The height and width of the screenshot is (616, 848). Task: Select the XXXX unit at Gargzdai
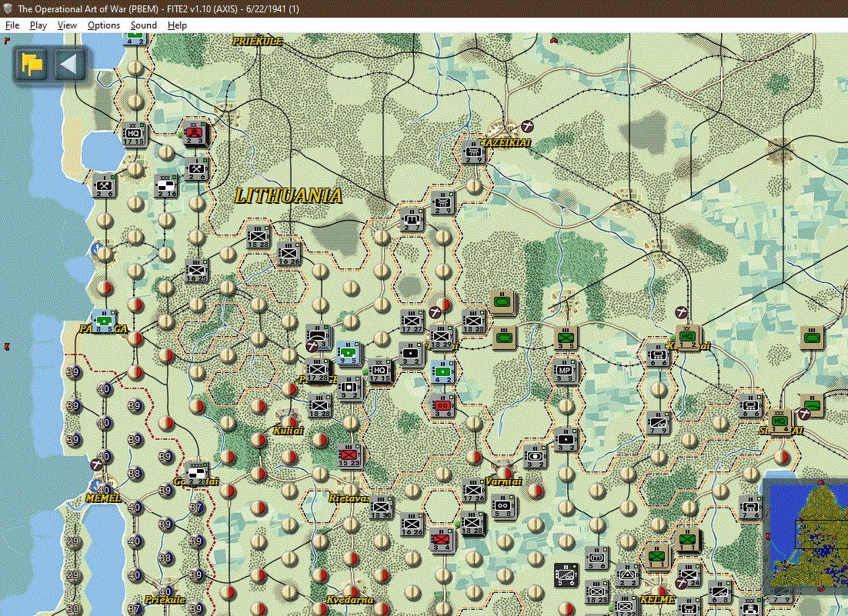pos(197,474)
